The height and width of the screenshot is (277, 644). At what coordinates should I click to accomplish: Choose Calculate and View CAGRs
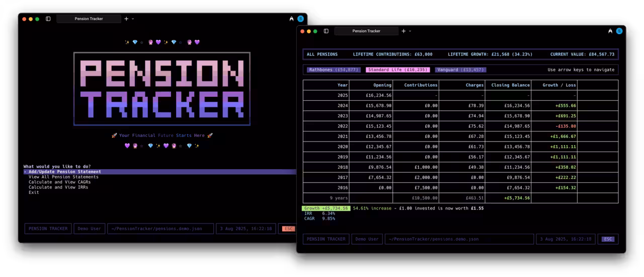59,182
